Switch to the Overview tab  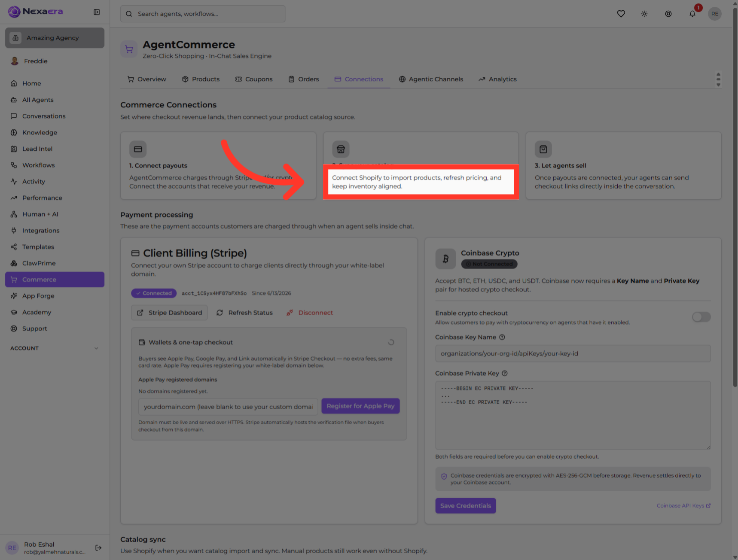(x=146, y=79)
